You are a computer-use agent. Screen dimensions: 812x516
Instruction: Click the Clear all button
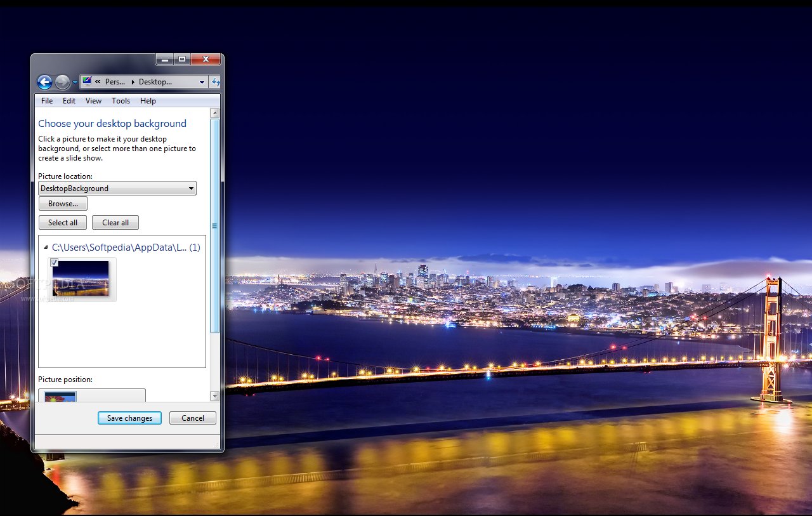click(115, 223)
